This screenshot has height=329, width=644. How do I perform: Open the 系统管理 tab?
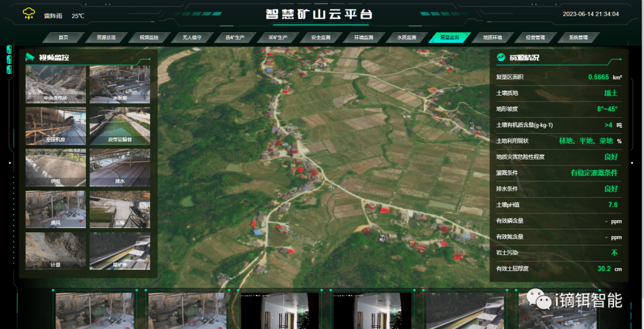578,38
